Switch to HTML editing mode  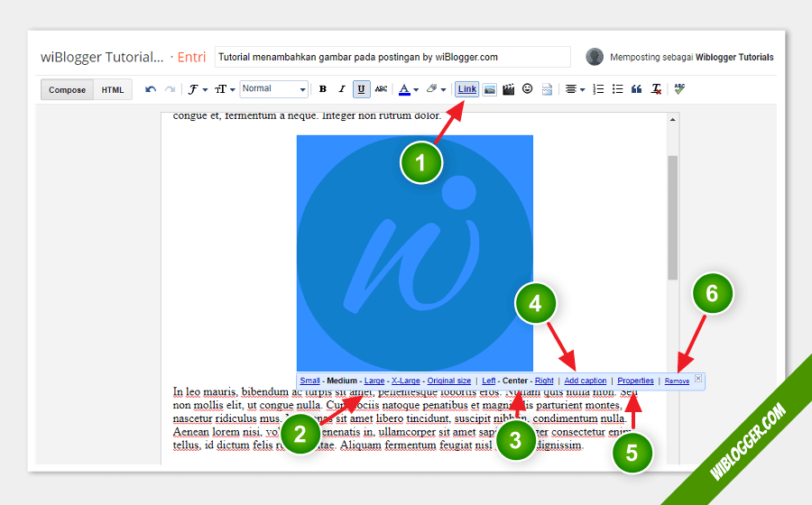113,89
